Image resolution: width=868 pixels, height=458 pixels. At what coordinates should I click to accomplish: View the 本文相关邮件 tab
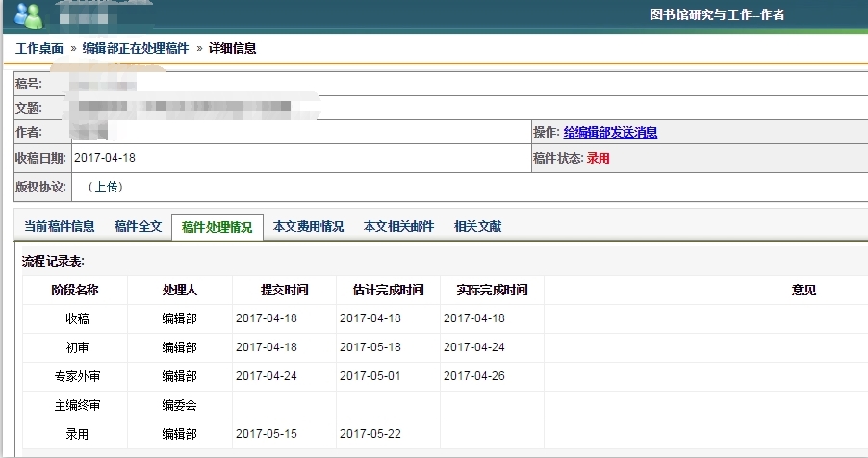click(398, 227)
